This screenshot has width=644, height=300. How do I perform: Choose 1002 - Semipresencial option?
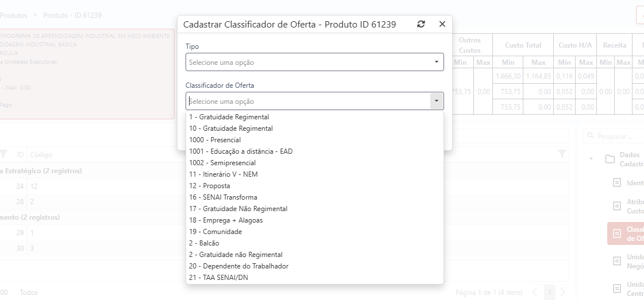click(x=222, y=163)
